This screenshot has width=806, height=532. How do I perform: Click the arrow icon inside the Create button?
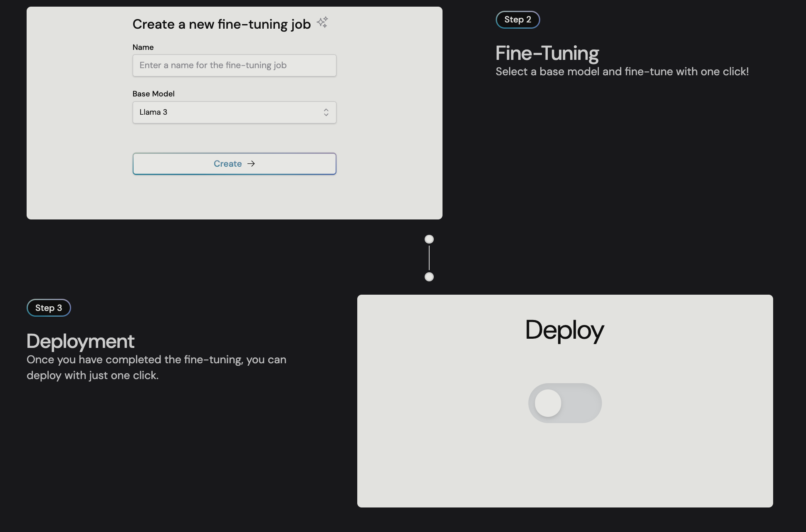click(251, 164)
